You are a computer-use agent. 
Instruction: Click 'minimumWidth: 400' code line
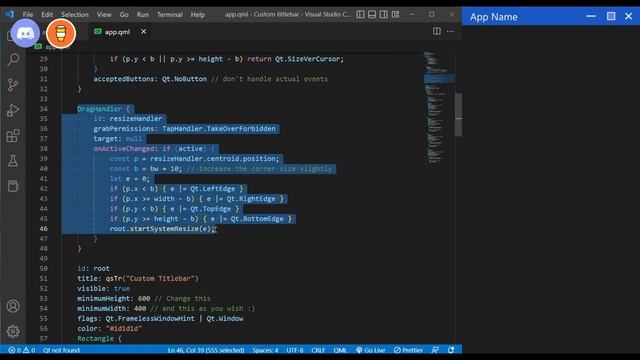click(111, 309)
